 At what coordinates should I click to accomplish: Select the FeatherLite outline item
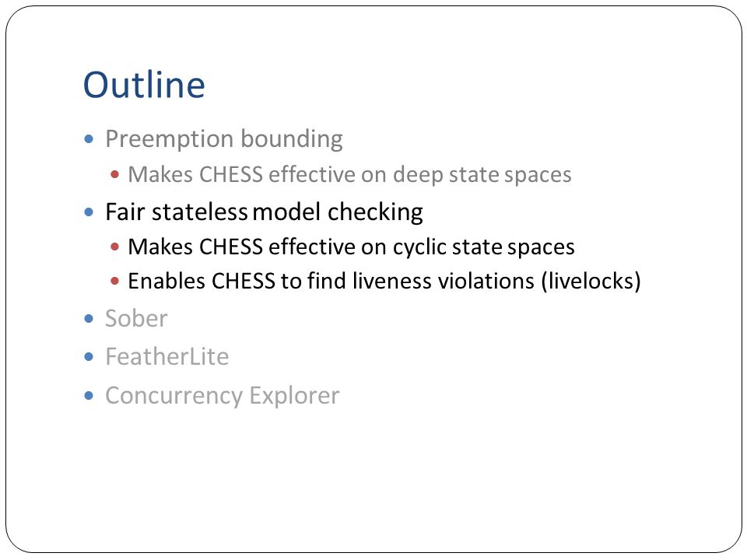click(167, 357)
